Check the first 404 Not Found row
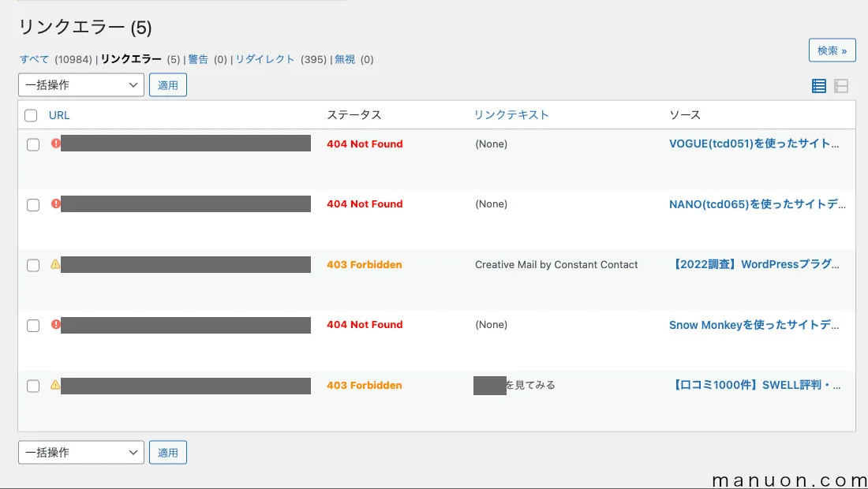The image size is (868, 489). [32, 144]
